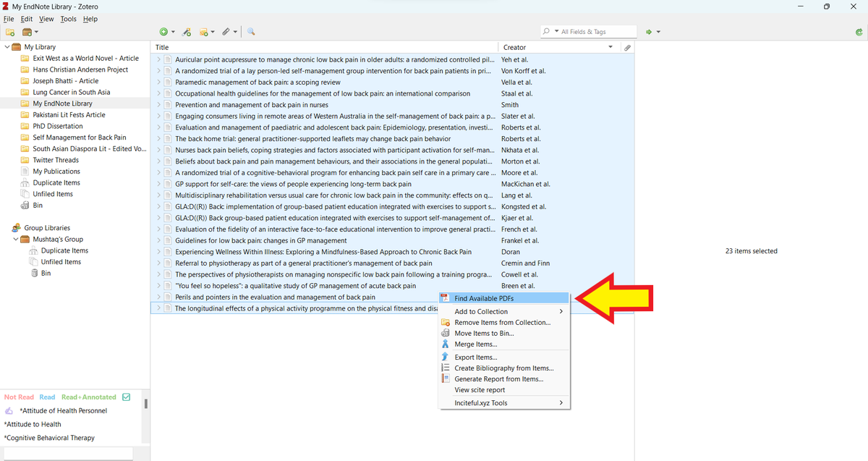Filter by the blue Read tag
This screenshot has height=461, width=868.
[x=47, y=397]
